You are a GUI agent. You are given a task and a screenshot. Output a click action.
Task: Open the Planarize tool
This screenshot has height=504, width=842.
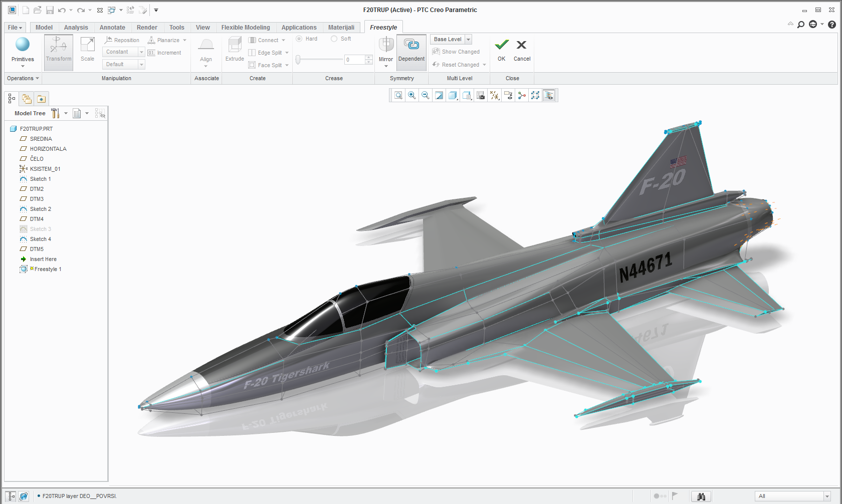[x=164, y=40]
